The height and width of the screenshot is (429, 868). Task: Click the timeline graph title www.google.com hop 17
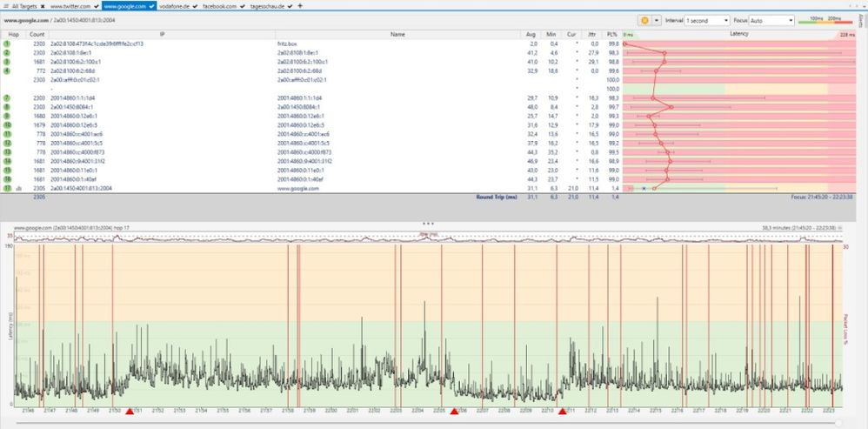(x=71, y=227)
